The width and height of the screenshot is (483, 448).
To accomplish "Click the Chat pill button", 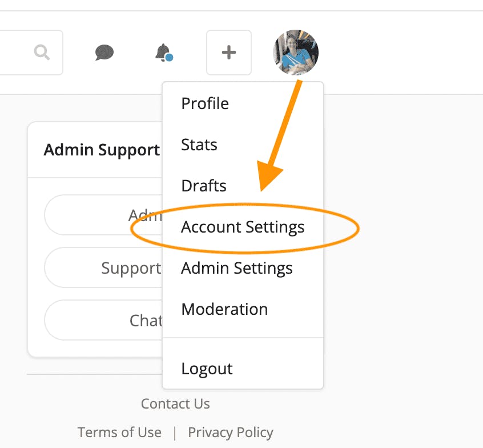I will (x=103, y=320).
